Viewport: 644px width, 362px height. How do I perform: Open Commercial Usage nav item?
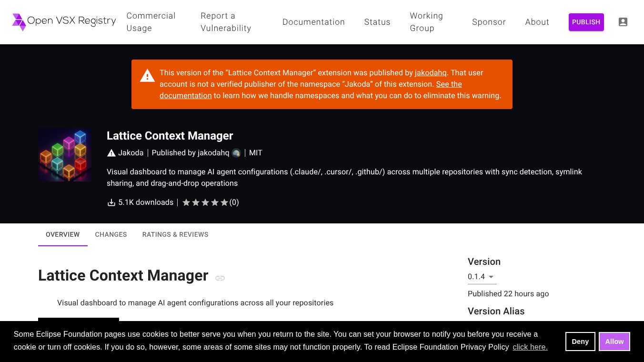(x=151, y=22)
